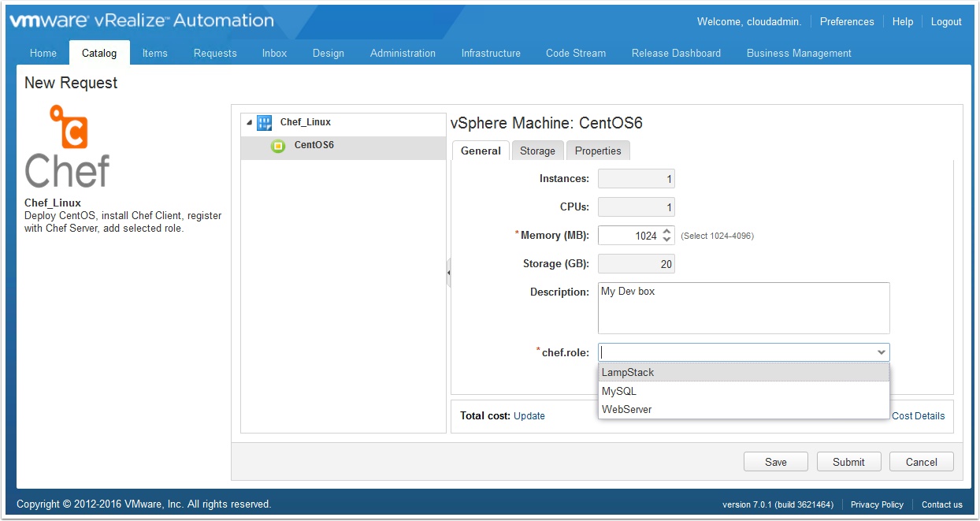Screen dimensions: 980x521
Task: Select MySQL from the chef.role list
Action: tap(744, 391)
